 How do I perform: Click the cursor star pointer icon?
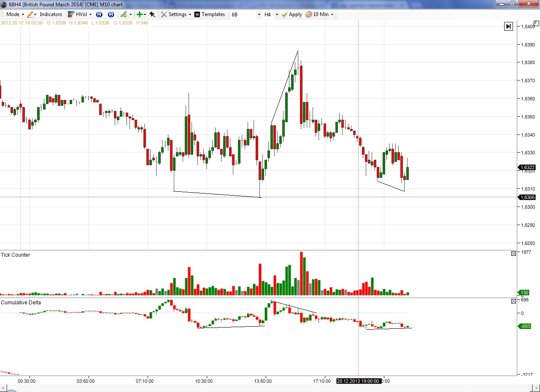[x=152, y=14]
